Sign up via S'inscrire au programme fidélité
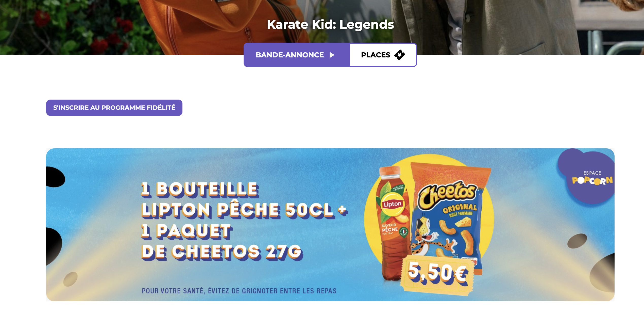The height and width of the screenshot is (313, 644). (114, 108)
